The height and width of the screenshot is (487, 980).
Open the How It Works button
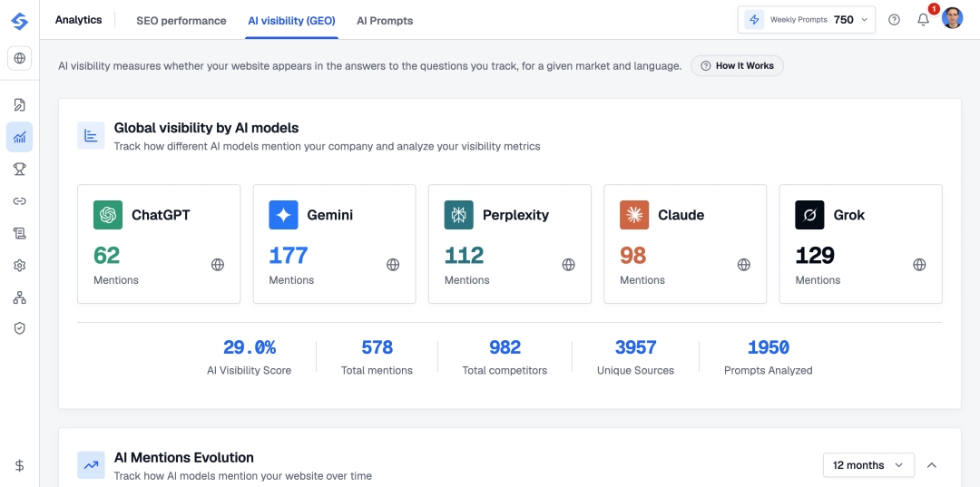click(x=737, y=65)
